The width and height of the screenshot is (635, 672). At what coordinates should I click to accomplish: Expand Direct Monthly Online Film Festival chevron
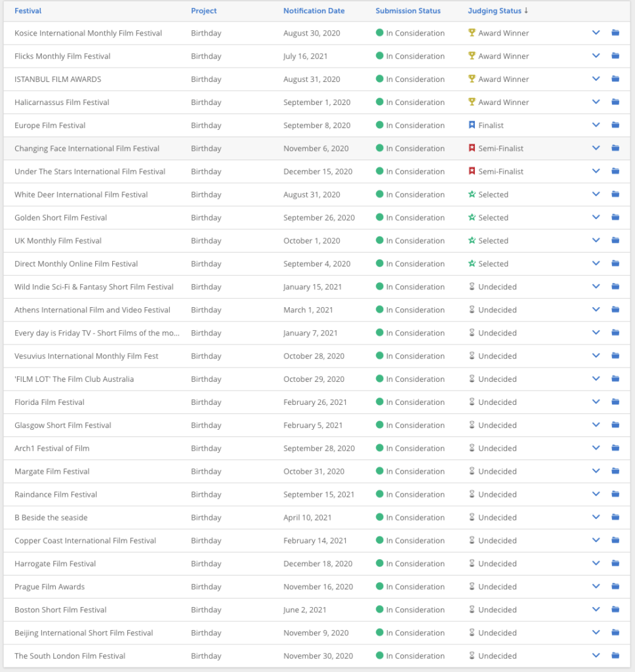596,264
